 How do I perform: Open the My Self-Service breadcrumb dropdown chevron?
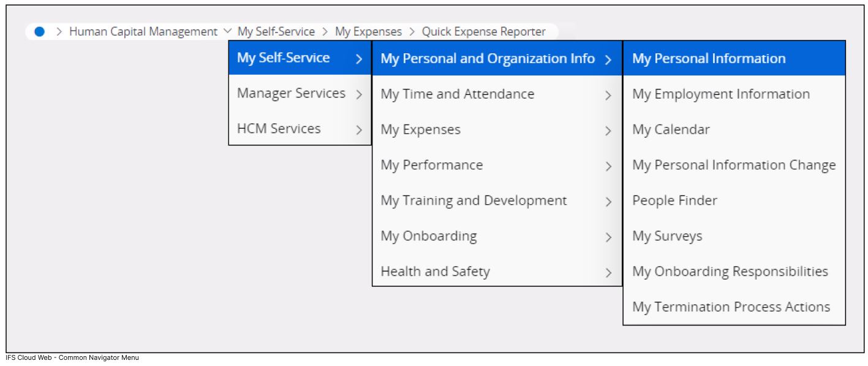tap(228, 31)
